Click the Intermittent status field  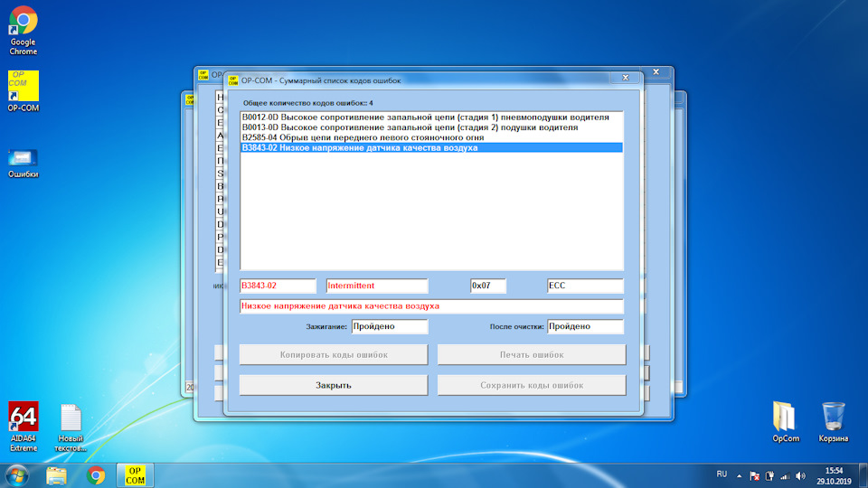(376, 286)
